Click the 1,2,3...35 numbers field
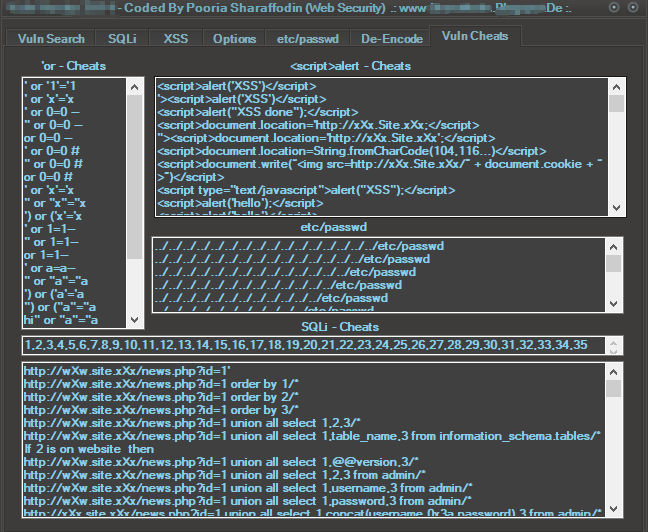 point(314,345)
